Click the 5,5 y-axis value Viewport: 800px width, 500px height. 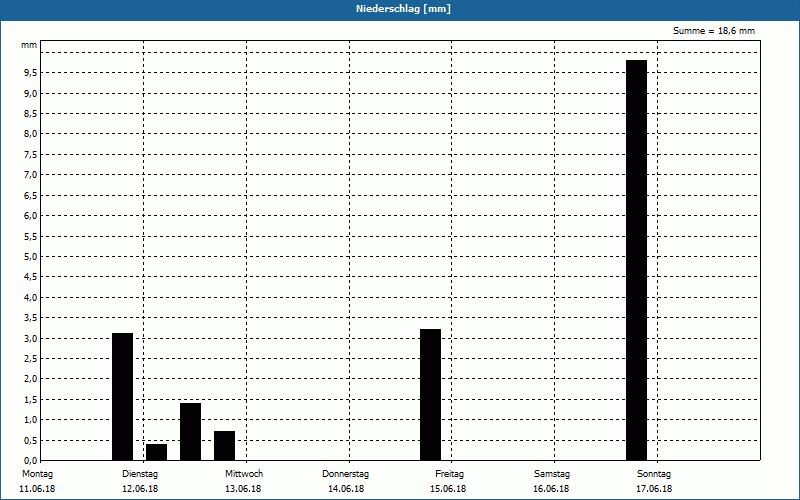pos(30,236)
